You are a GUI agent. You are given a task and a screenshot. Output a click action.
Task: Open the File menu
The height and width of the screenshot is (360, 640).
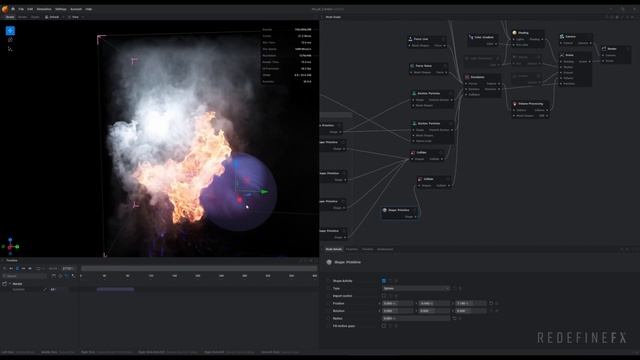coord(21,9)
